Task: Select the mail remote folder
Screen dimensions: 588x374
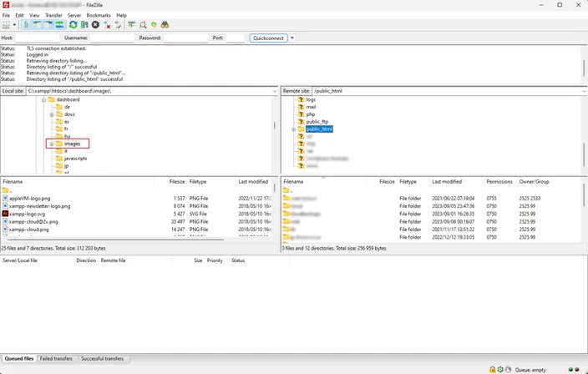Action: [311, 107]
